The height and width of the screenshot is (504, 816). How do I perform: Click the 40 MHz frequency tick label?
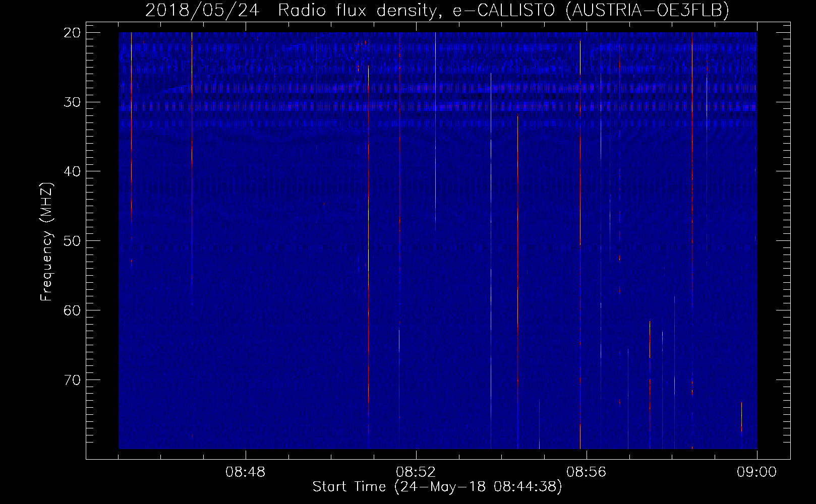click(x=73, y=171)
